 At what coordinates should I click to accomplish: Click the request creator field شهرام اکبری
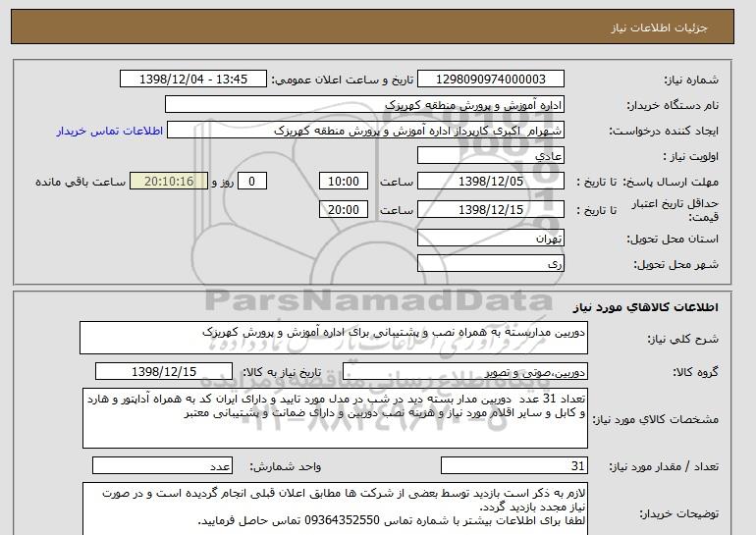click(x=365, y=131)
